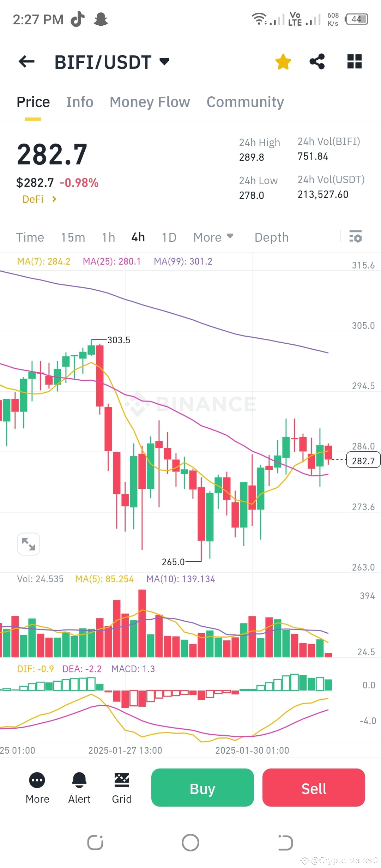
Task: Switch the chart to 1D timeframe
Action: point(169,237)
